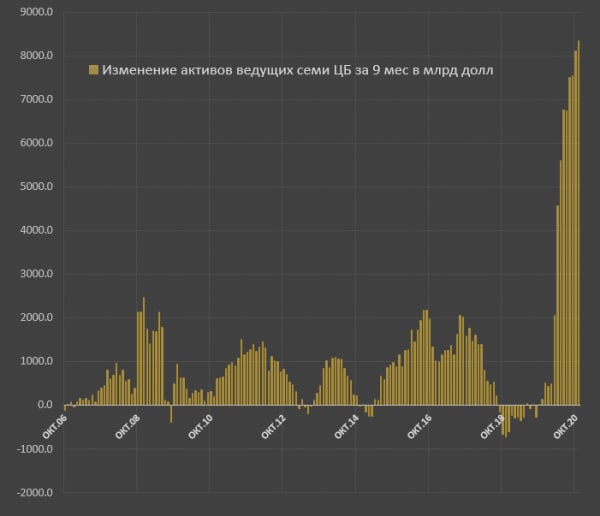Click the y-axis label -2000.0

pos(35,493)
